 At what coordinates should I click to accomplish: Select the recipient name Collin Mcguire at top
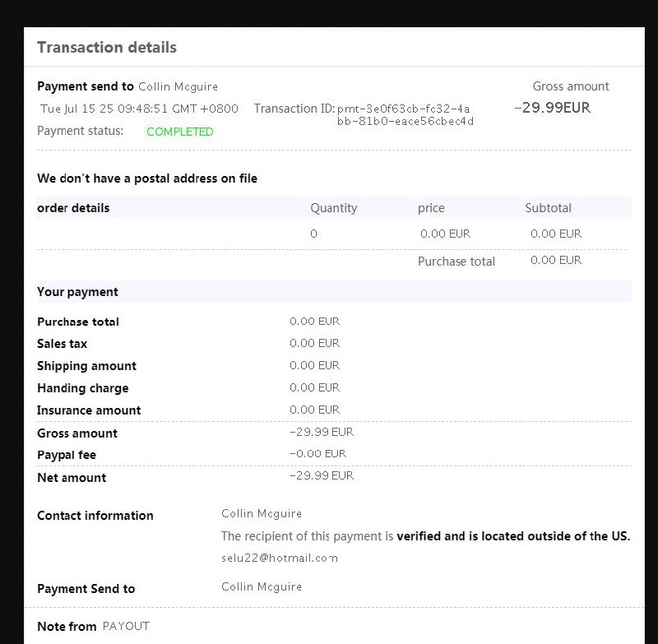pos(178,87)
